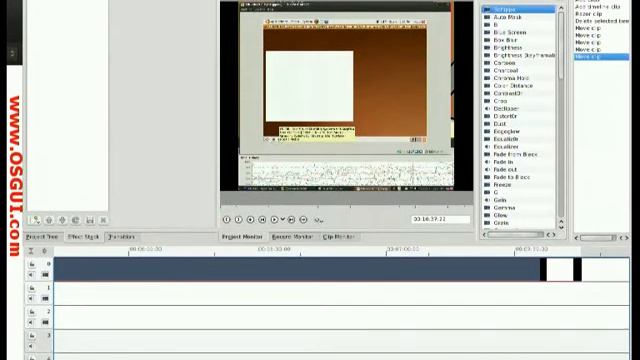The height and width of the screenshot is (360, 640).
Task: Click the reset effect icon
Action: (76, 220)
